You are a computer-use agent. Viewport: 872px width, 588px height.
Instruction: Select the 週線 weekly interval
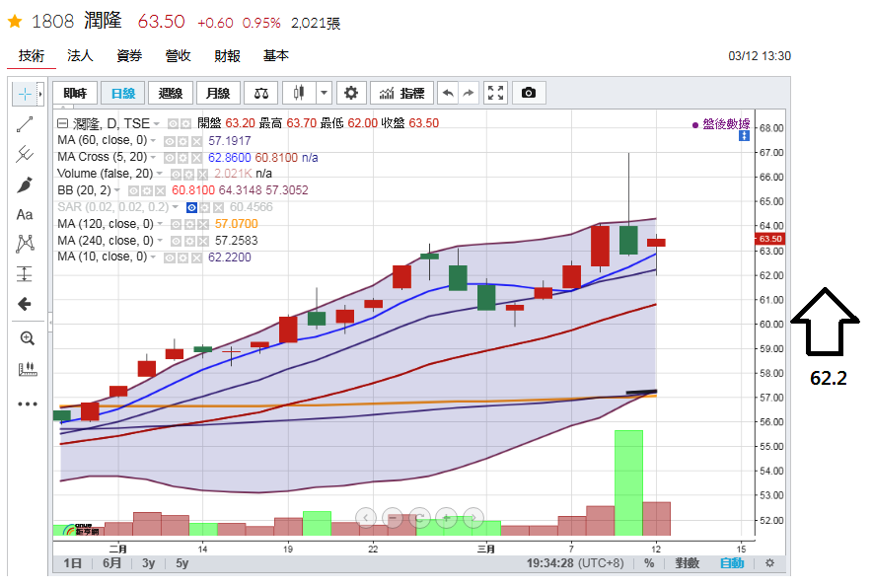(171, 93)
